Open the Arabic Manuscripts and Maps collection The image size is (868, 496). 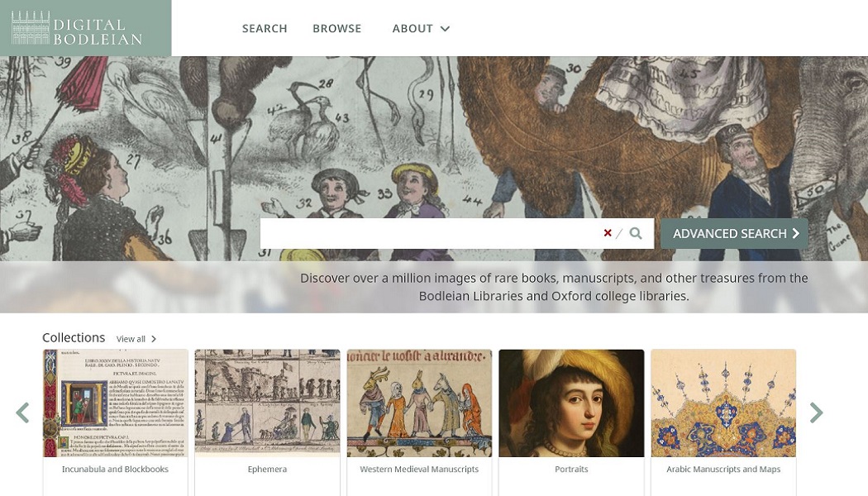tap(723, 403)
